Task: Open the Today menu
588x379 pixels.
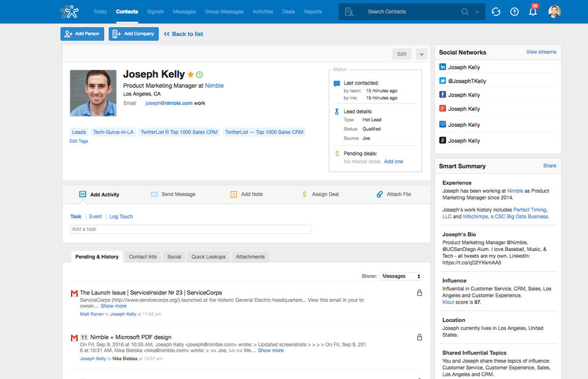Action: point(100,12)
